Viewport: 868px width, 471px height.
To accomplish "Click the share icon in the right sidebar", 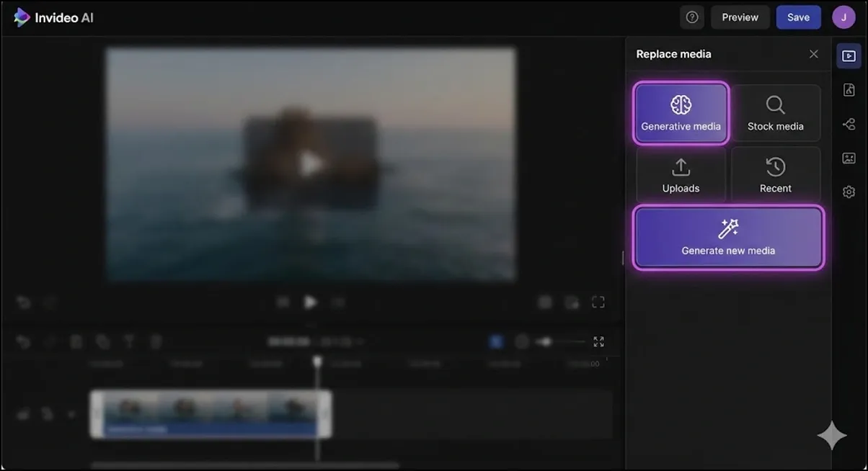I will (849, 123).
